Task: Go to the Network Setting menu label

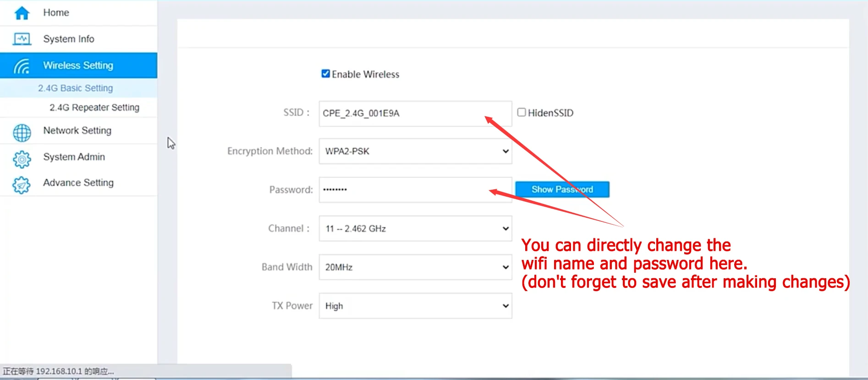Action: click(x=77, y=131)
